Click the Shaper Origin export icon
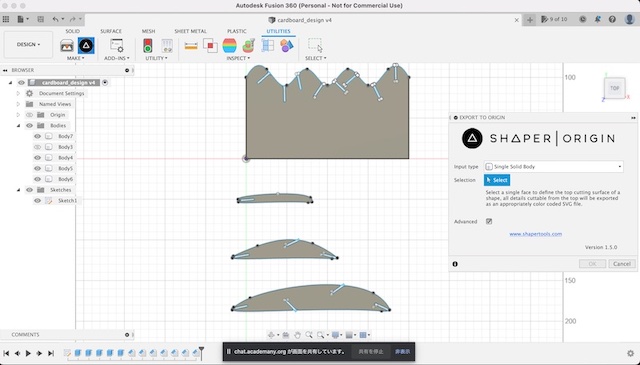Image resolution: width=640 pixels, height=365 pixels. (x=86, y=46)
